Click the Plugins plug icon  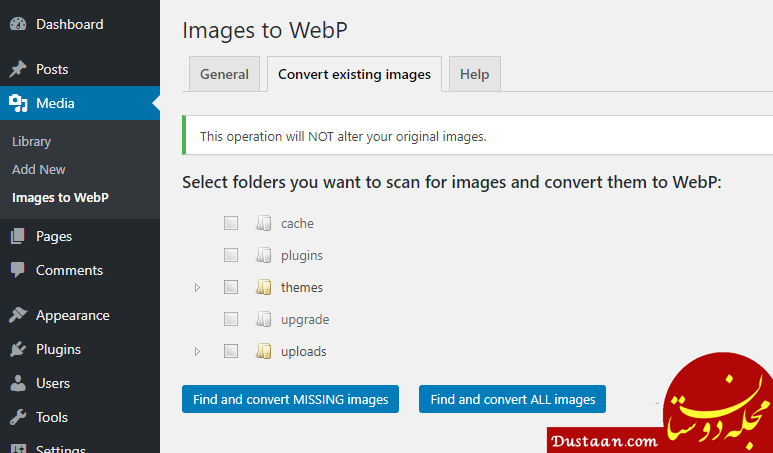click(x=18, y=349)
